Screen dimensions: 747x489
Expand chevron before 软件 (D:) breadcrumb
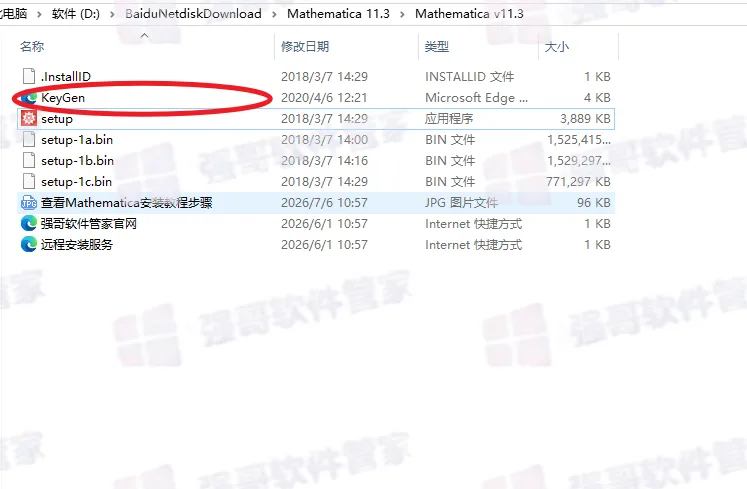tap(39, 14)
